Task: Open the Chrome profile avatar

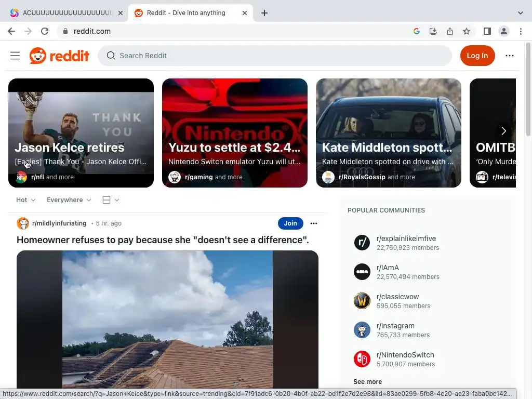Action: (x=504, y=31)
